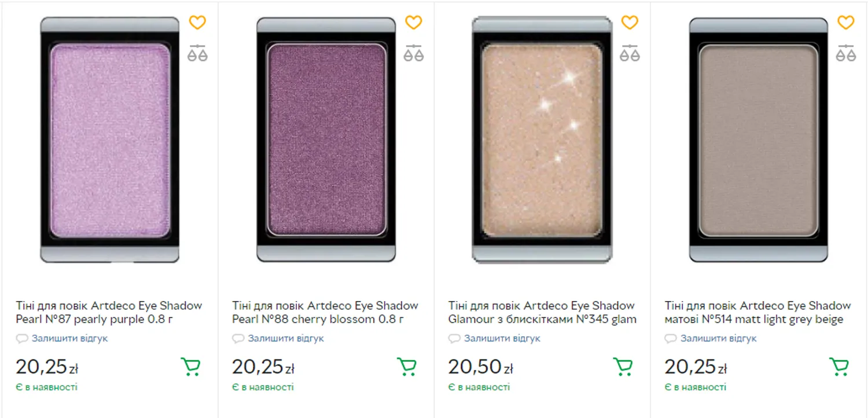
Task: Toggle wishlist heart for Glamour №345 eyeshadow
Action: point(630,23)
